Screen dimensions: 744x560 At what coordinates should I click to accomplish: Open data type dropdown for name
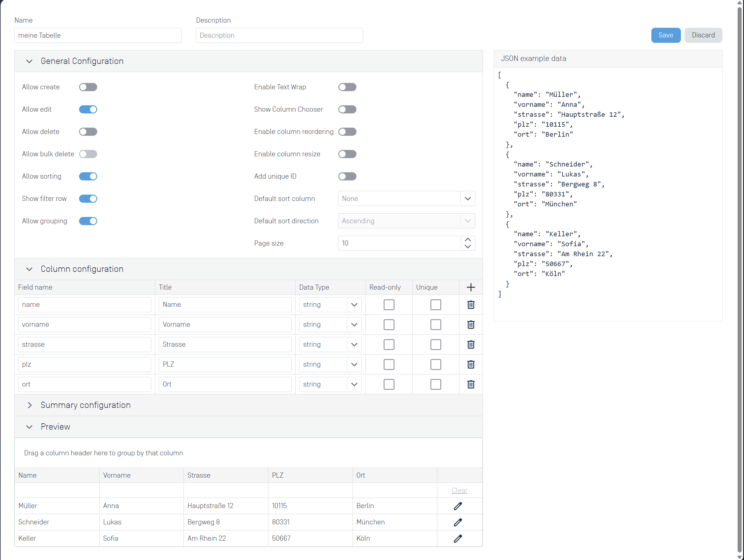[x=354, y=304]
